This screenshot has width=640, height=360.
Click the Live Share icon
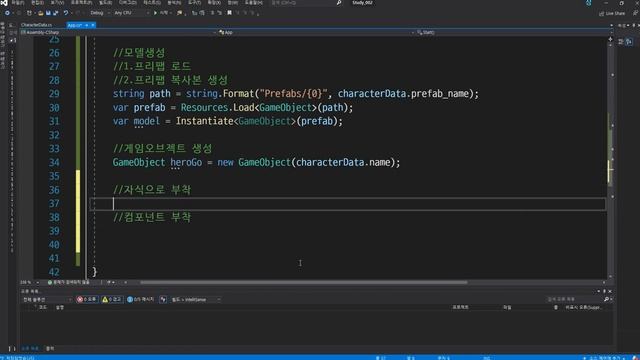(x=601, y=13)
